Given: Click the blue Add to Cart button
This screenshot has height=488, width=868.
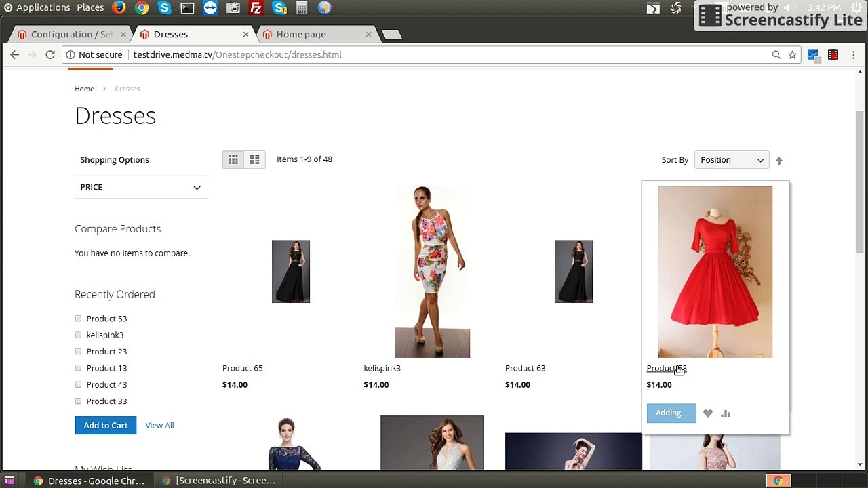Looking at the screenshot, I should coord(105,425).
